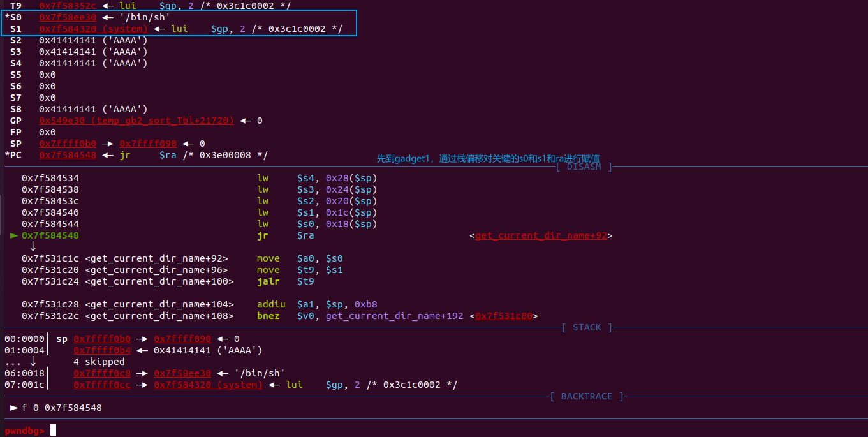The image size is (868, 437).
Task: Click the STACK section header
Action: coord(587,327)
